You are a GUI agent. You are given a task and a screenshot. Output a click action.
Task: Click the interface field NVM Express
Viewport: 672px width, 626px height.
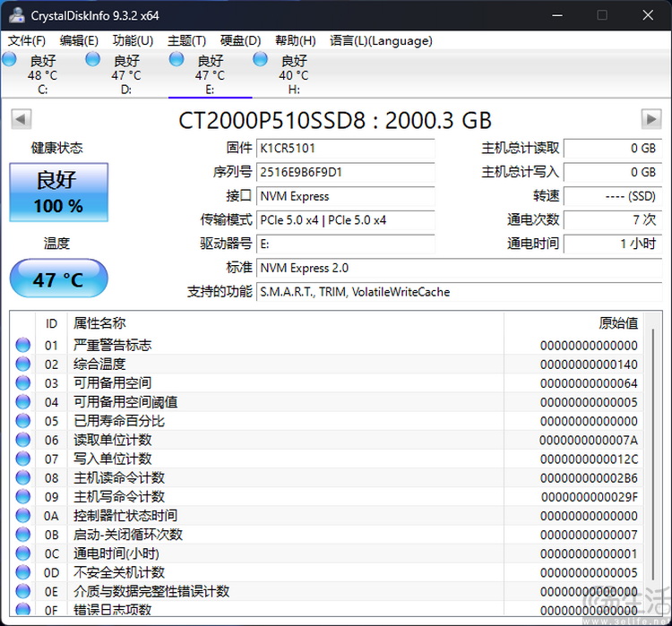346,196
